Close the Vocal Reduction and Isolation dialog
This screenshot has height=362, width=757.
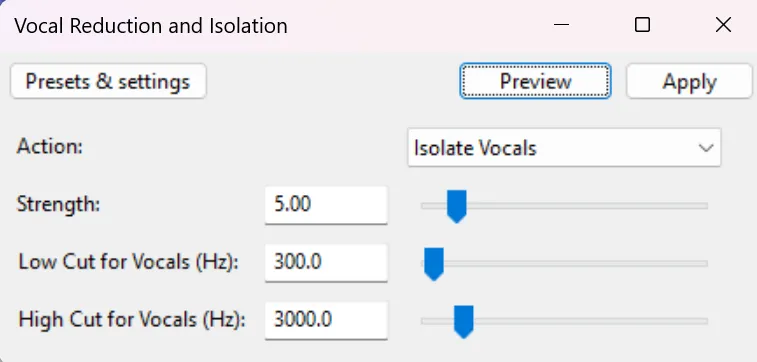click(x=723, y=25)
